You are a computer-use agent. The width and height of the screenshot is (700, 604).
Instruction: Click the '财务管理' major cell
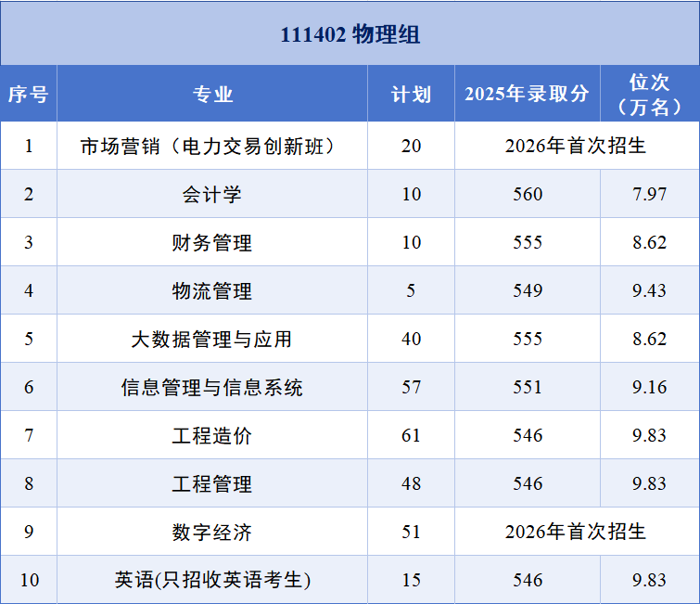click(212, 242)
